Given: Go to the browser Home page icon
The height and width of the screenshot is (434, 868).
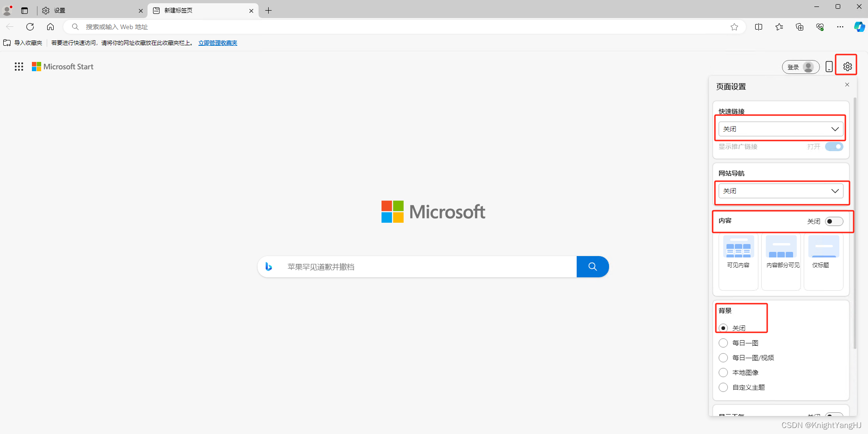Looking at the screenshot, I should point(50,27).
